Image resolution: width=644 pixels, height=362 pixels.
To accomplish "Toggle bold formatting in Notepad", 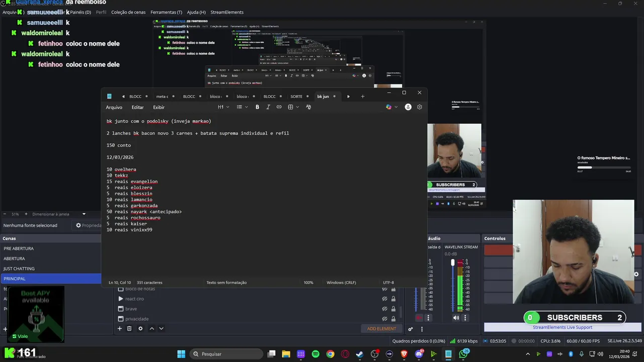I will 257,107.
